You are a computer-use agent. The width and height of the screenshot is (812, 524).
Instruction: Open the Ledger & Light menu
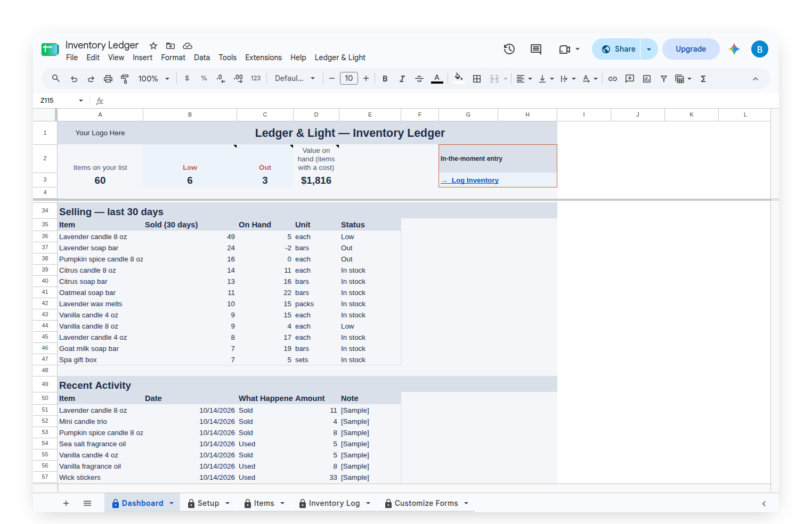click(x=340, y=58)
